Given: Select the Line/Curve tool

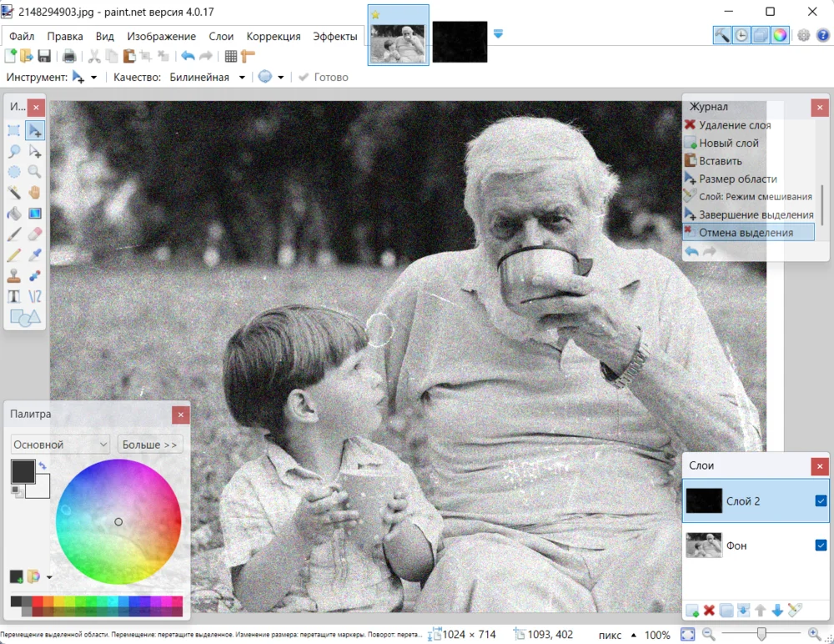Looking at the screenshot, I should (x=34, y=296).
